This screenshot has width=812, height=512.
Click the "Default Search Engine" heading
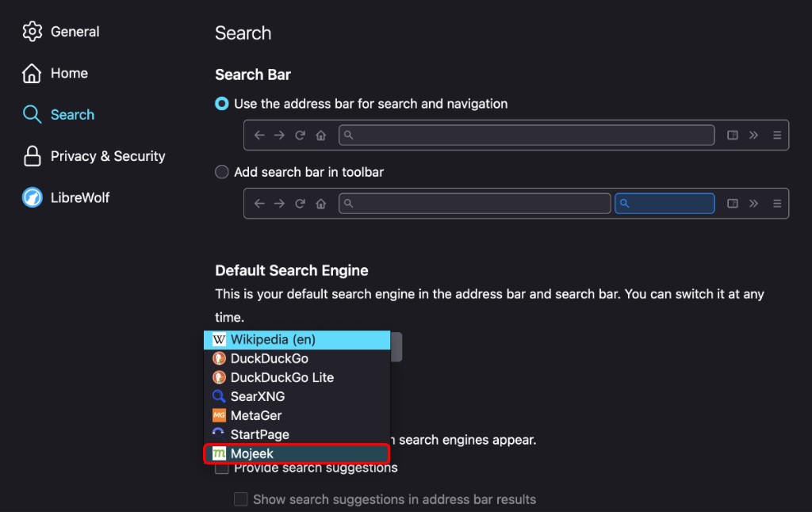pyautogui.click(x=292, y=271)
